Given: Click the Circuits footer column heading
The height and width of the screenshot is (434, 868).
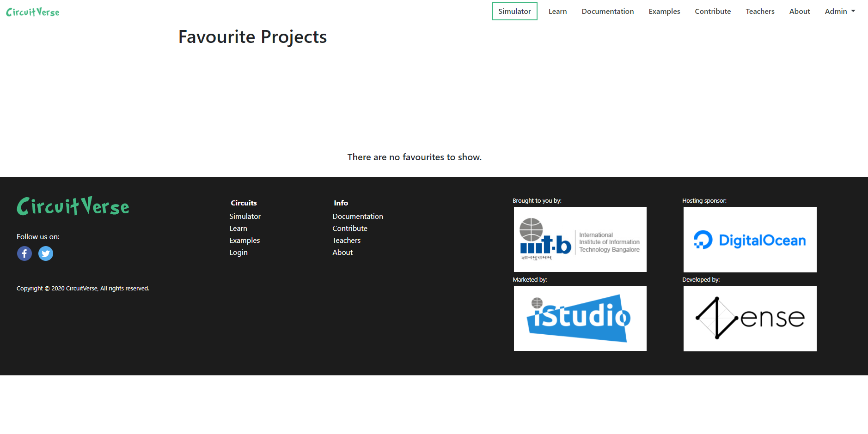Looking at the screenshot, I should click(244, 203).
